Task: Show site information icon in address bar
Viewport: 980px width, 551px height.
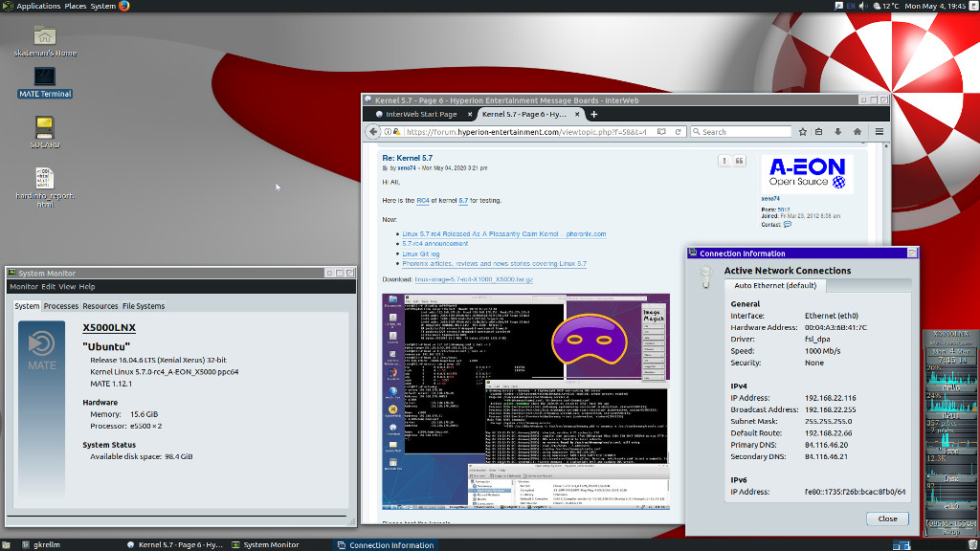Action: (389, 132)
